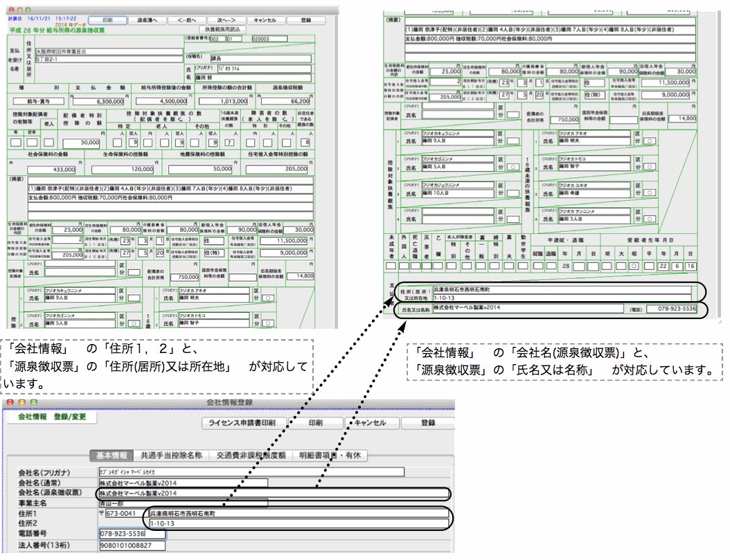730x560 pixels.
Task: Click the 会社名(フリガナ) field
Action: click(251, 472)
